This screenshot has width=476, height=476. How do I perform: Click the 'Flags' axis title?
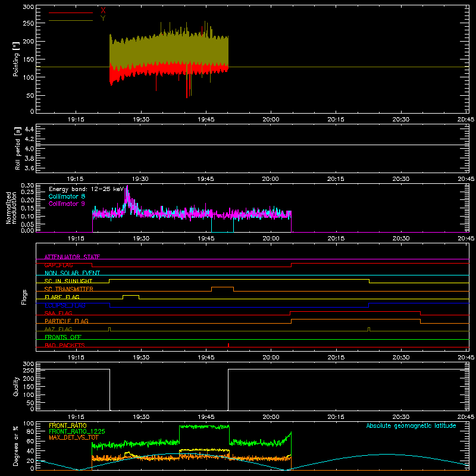click(24, 297)
